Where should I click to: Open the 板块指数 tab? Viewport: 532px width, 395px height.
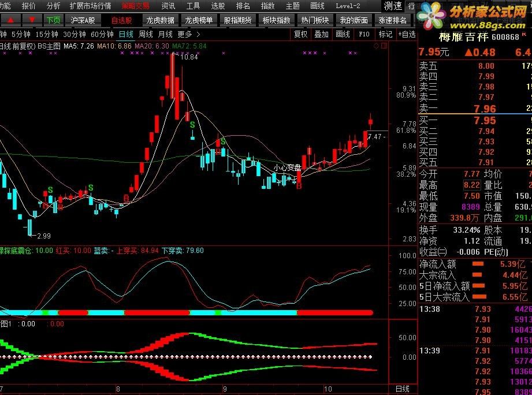click(x=277, y=20)
